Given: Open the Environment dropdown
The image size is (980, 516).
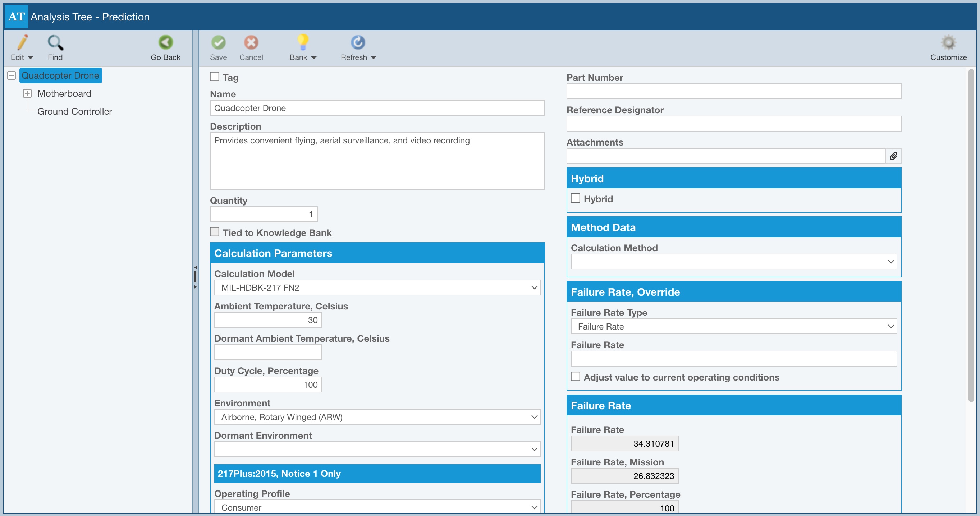Looking at the screenshot, I should pos(377,417).
